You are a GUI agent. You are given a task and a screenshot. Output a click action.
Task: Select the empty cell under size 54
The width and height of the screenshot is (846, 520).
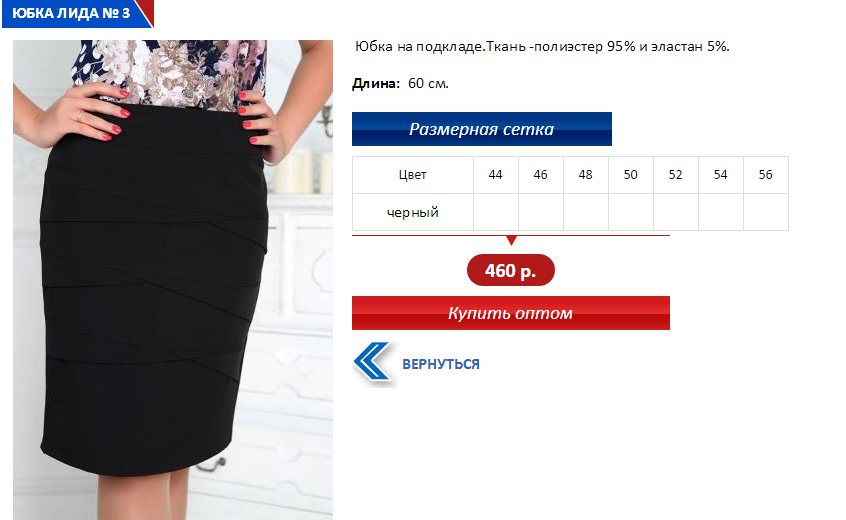[x=720, y=212]
